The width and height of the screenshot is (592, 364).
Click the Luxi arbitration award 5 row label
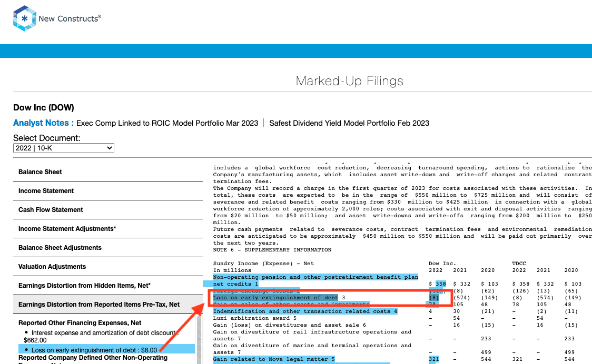pyautogui.click(x=255, y=318)
